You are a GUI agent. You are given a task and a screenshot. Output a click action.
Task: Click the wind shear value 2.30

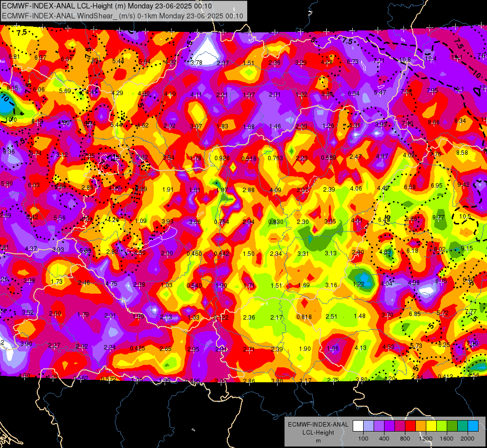click(x=303, y=222)
